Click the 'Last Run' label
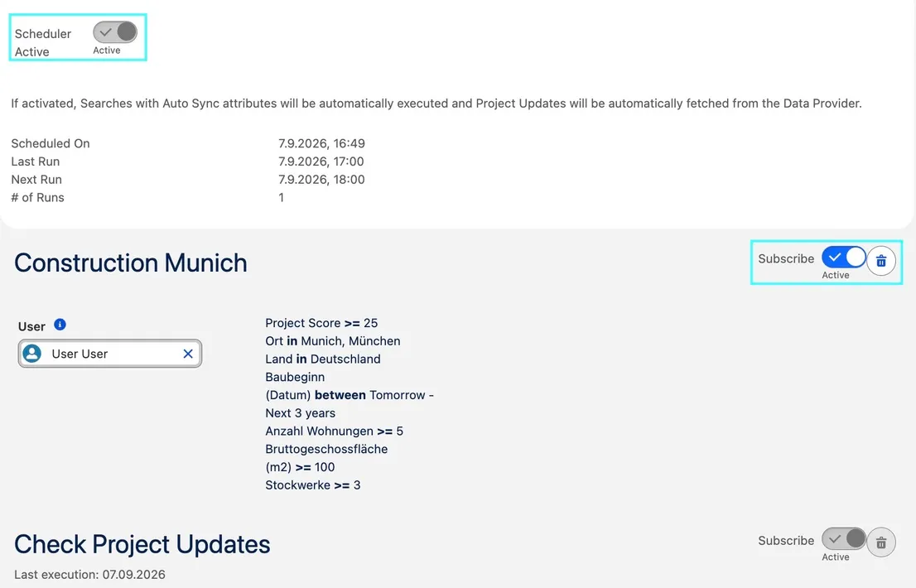Viewport: 916px width, 588px height. 35,161
